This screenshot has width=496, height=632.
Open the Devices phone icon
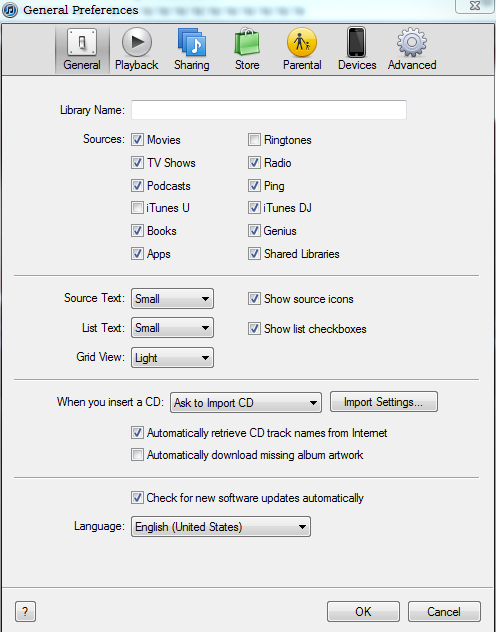[x=357, y=42]
